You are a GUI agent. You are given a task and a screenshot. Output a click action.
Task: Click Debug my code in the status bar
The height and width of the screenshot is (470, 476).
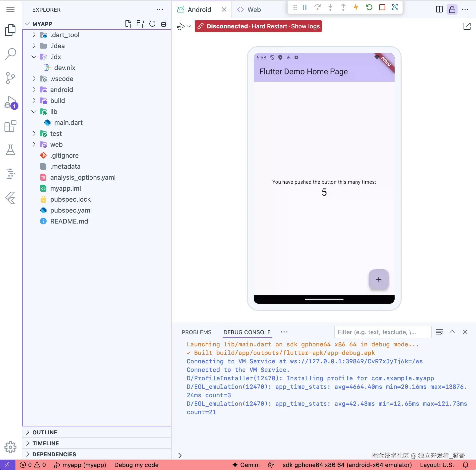pos(136,465)
